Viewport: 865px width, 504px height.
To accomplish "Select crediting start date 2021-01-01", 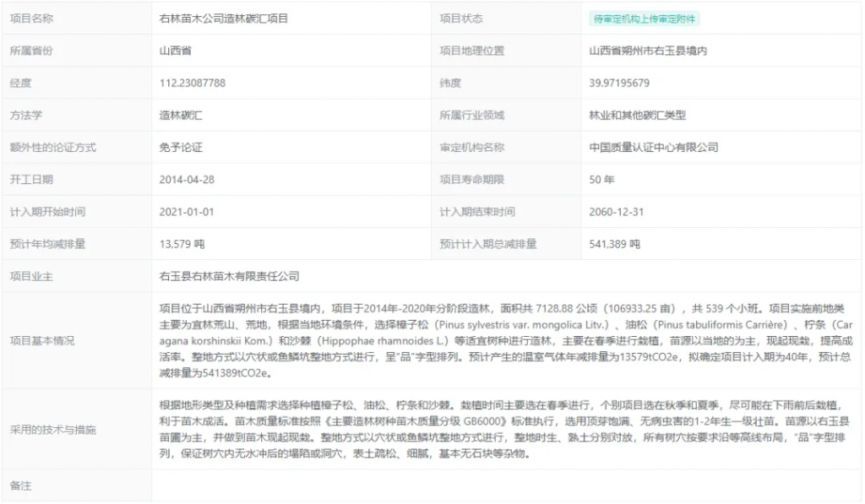I will point(187,212).
